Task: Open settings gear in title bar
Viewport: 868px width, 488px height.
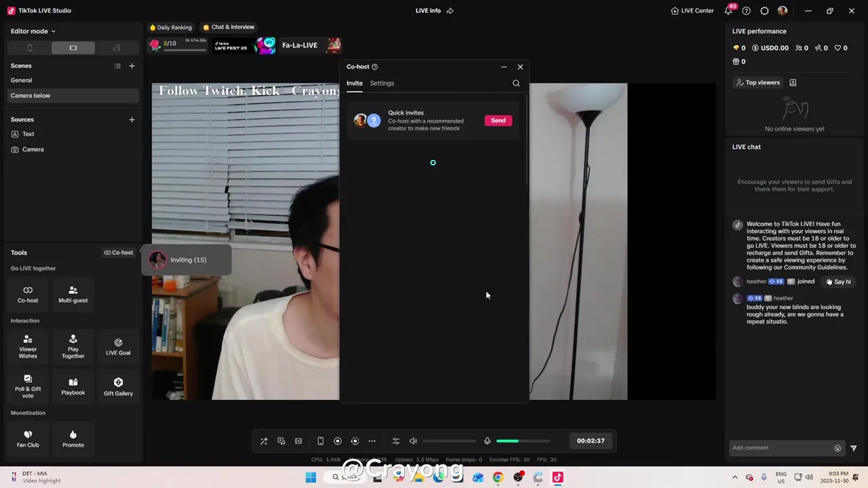Action: coord(764,11)
